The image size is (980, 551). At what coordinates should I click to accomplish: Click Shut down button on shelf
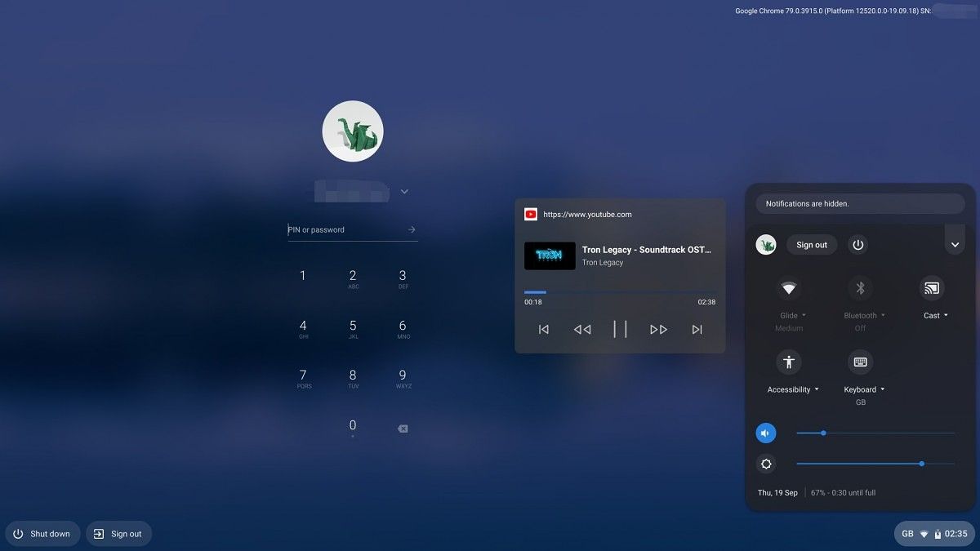(x=42, y=534)
